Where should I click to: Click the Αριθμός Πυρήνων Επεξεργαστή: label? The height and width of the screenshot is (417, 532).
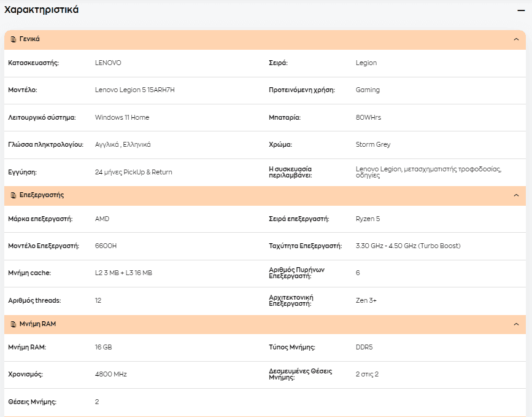pyautogui.click(x=296, y=273)
